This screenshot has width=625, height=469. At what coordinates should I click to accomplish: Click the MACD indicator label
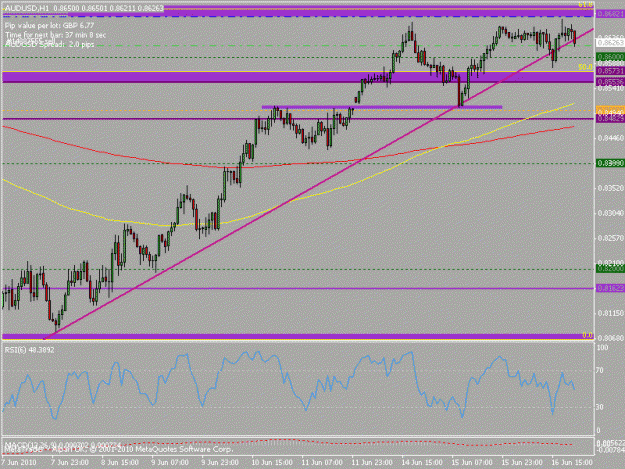(63, 444)
